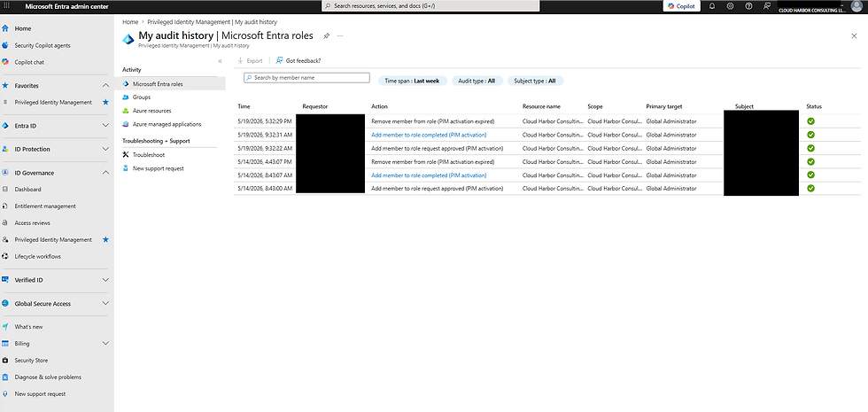Open the blade more options ellipsis
This screenshot has height=412, width=868.
(340, 35)
